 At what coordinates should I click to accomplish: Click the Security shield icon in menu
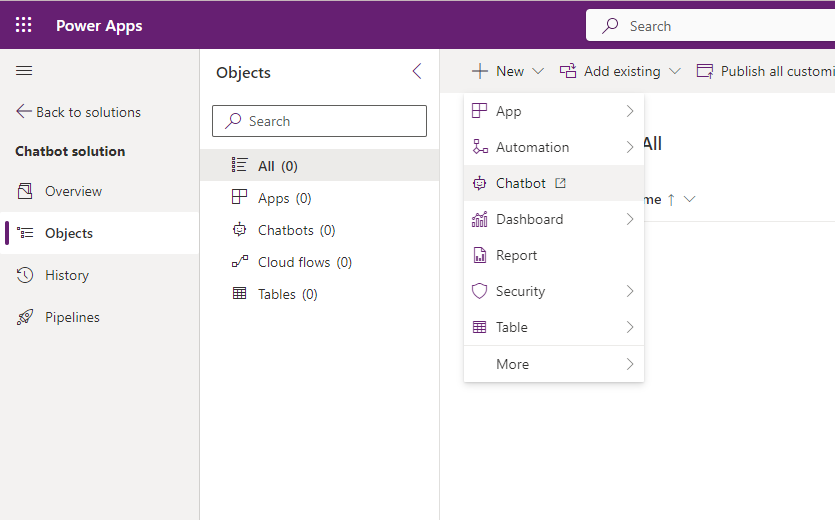(479, 291)
